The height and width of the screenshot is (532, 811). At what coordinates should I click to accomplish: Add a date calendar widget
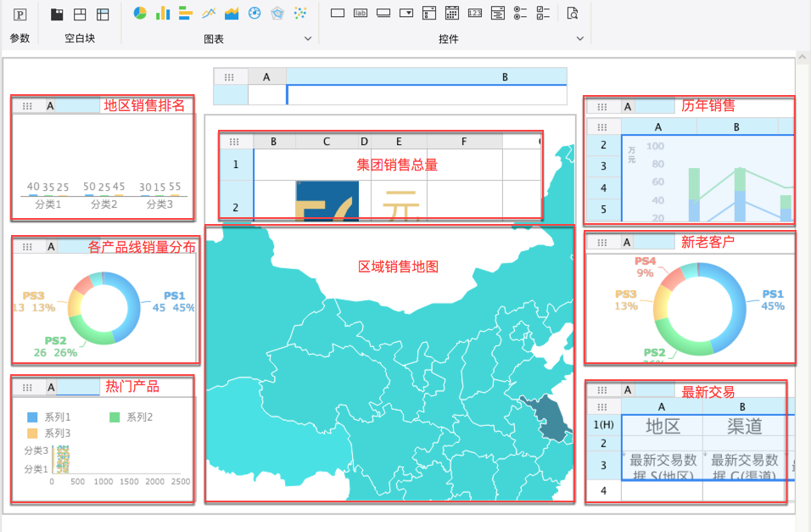pos(452,14)
